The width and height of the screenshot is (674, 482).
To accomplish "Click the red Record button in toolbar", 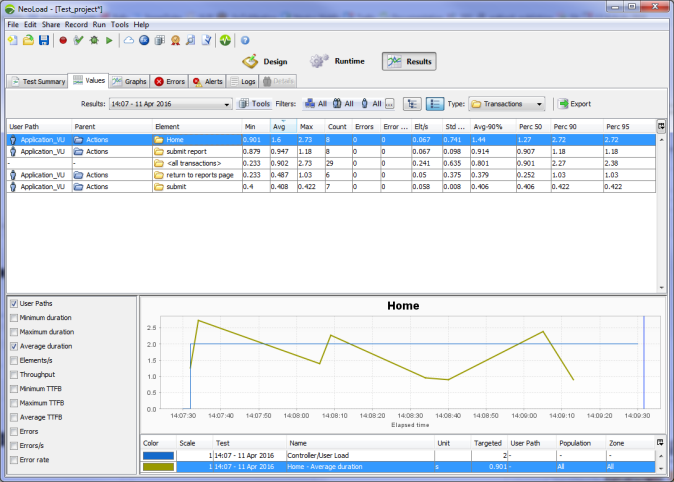I will pyautogui.click(x=63, y=40).
